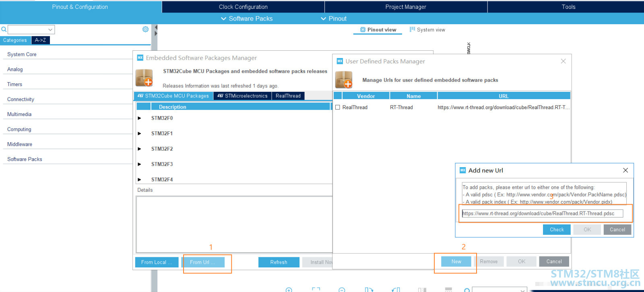Open the Timers category
The width and height of the screenshot is (644, 292).
click(14, 85)
